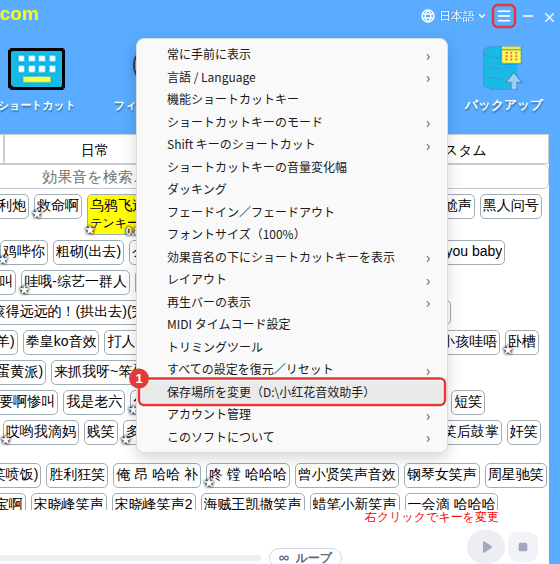This screenshot has width=560, height=564.
Task: Play the 胜利狂笑 sound
Action: (x=77, y=475)
